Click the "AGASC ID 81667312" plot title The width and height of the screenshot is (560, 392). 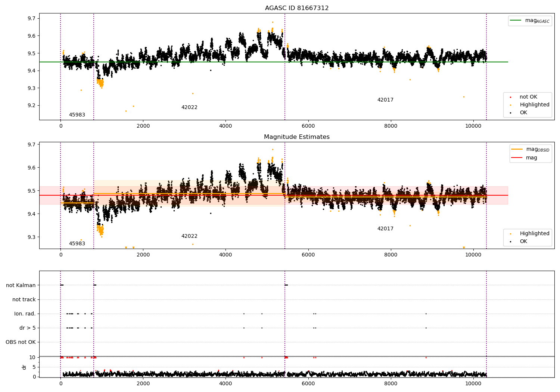click(297, 8)
